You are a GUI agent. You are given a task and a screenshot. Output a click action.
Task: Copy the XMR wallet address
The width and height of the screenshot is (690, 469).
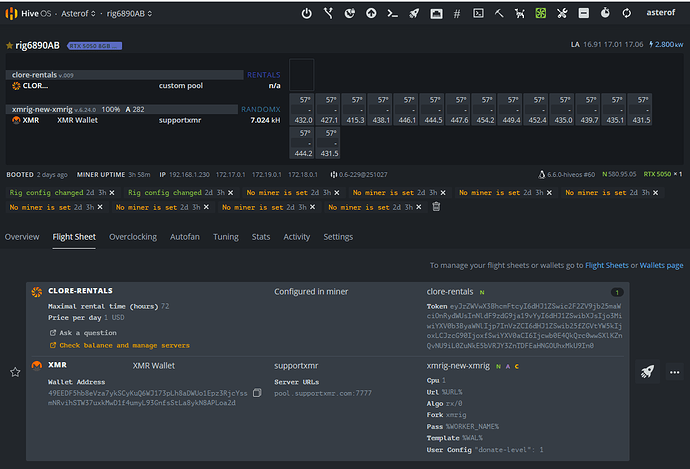tap(257, 394)
